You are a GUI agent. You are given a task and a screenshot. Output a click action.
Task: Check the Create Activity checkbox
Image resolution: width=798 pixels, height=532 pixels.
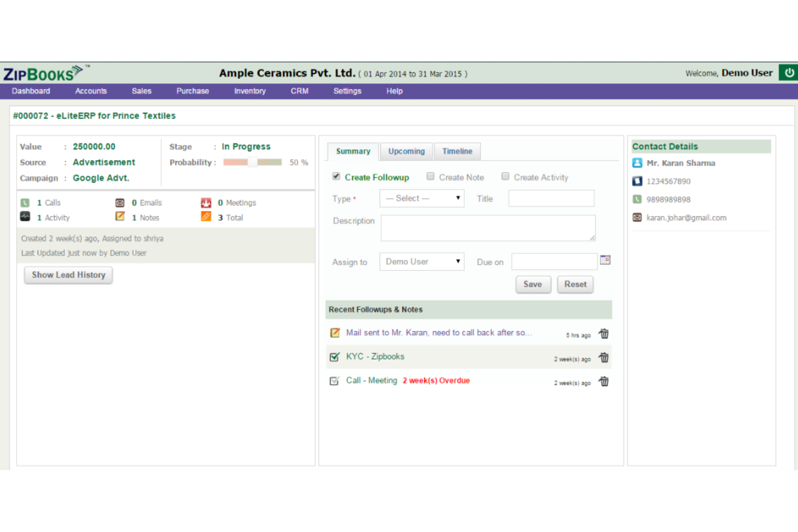click(505, 176)
